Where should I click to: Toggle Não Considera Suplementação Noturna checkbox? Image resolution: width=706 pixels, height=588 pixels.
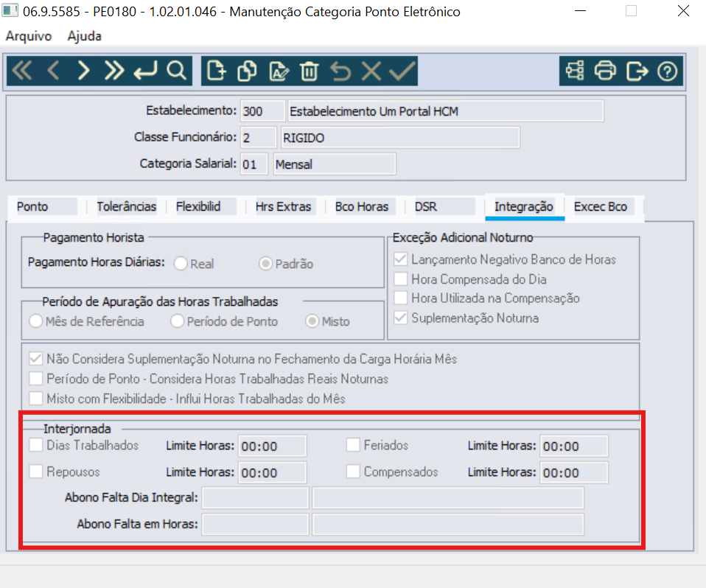[x=35, y=359]
